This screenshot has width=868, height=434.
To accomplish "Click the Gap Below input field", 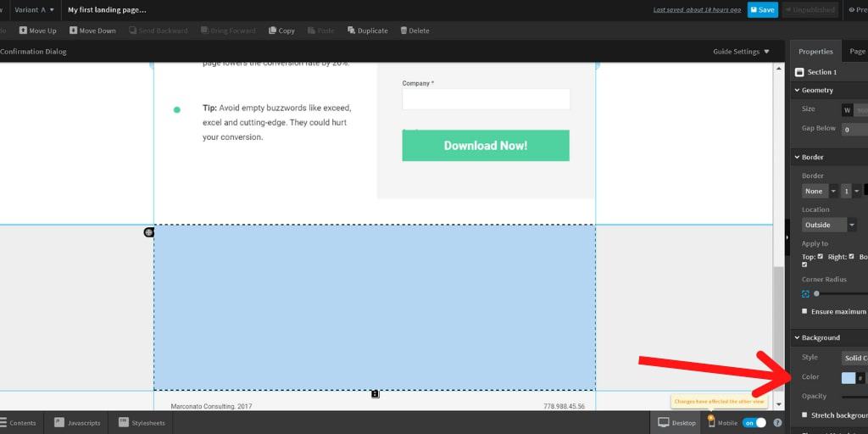I will pyautogui.click(x=854, y=130).
